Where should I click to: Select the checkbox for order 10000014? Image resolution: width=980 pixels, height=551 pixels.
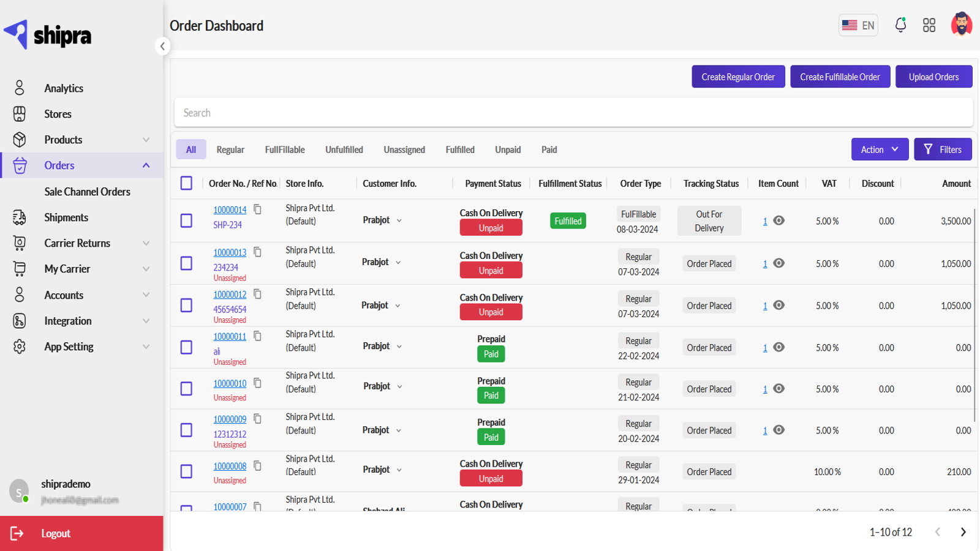pos(187,220)
